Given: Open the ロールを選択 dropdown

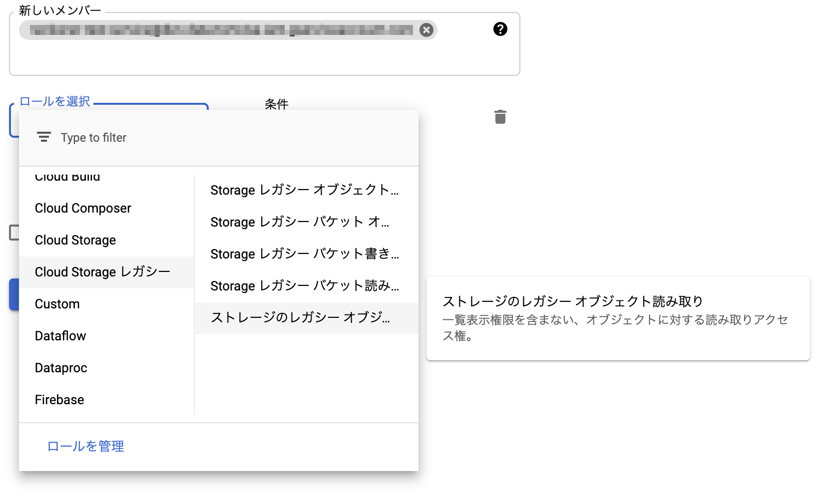Looking at the screenshot, I should point(109,106).
